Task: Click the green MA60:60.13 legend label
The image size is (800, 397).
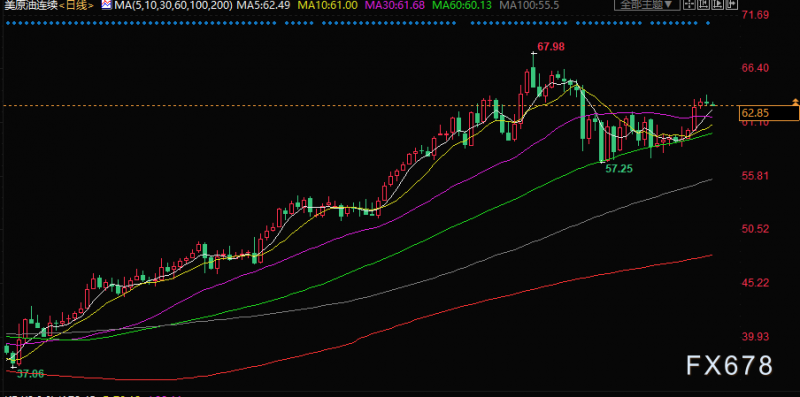Action: (462, 6)
